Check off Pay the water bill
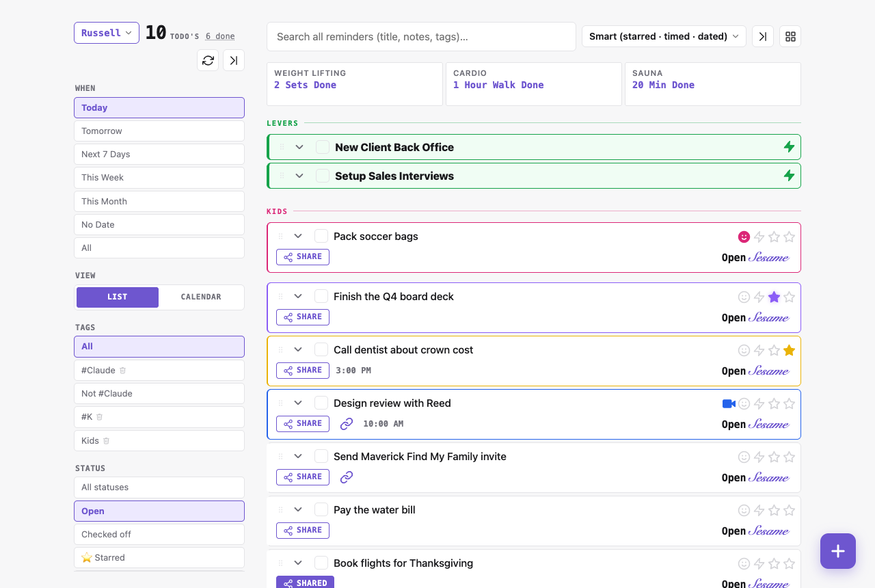The width and height of the screenshot is (875, 588). [321, 509]
